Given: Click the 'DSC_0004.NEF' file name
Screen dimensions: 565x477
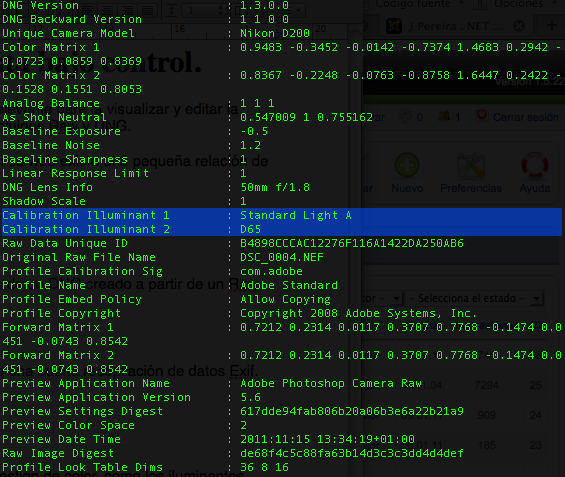Looking at the screenshot, I should 282,257.
